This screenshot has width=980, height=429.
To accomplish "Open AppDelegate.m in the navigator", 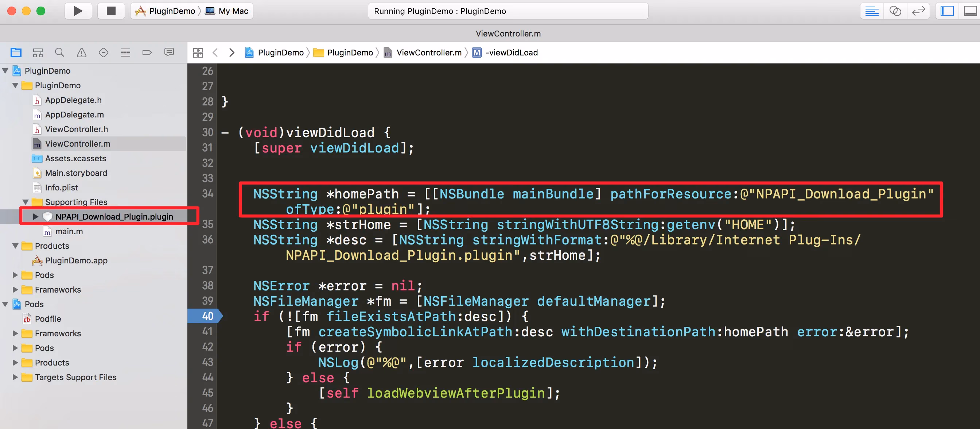I will coord(74,115).
